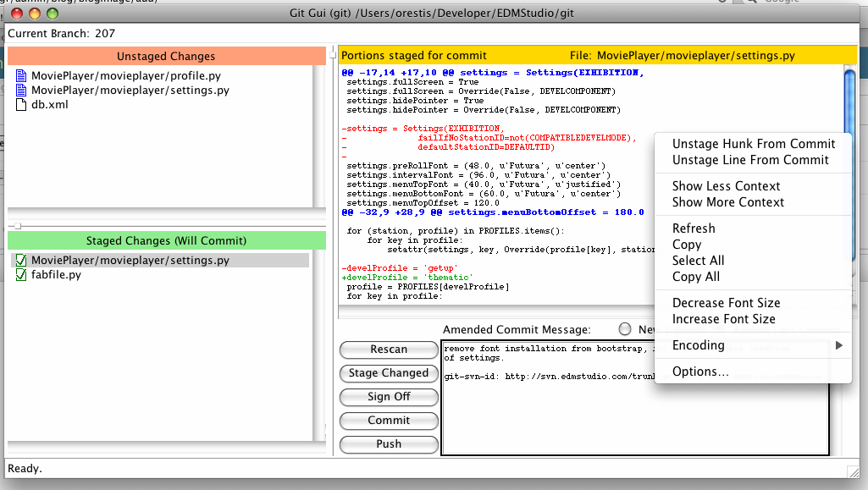Click Push to publish commits

coord(388,444)
